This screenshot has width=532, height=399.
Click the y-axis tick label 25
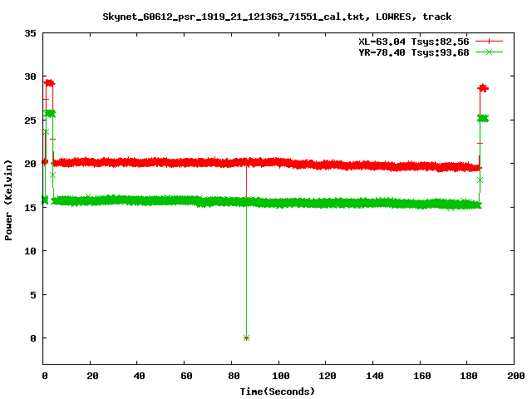30,121
